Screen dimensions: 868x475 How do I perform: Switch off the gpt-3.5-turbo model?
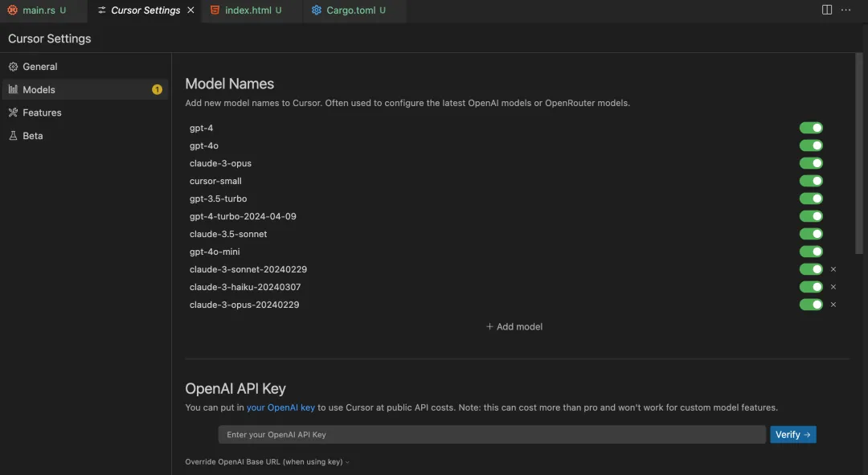coord(811,199)
